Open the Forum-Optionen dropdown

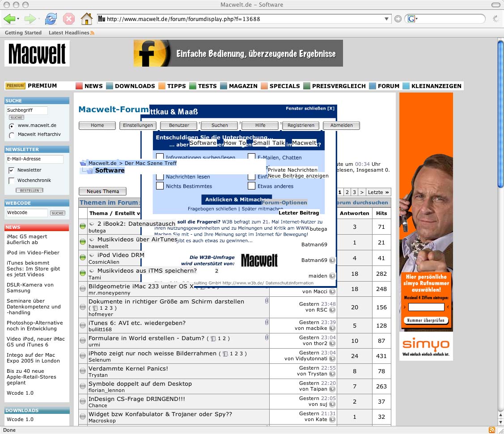284,202
